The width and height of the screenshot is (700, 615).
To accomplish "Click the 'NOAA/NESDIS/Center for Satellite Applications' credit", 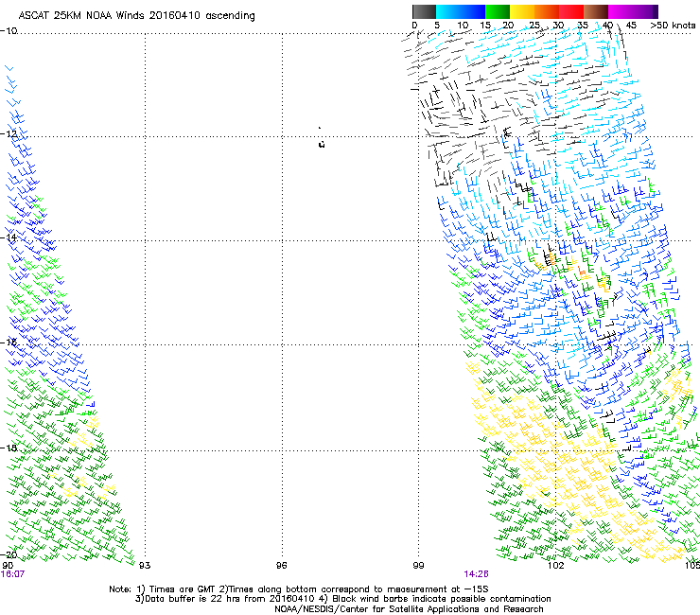I will (409, 608).
